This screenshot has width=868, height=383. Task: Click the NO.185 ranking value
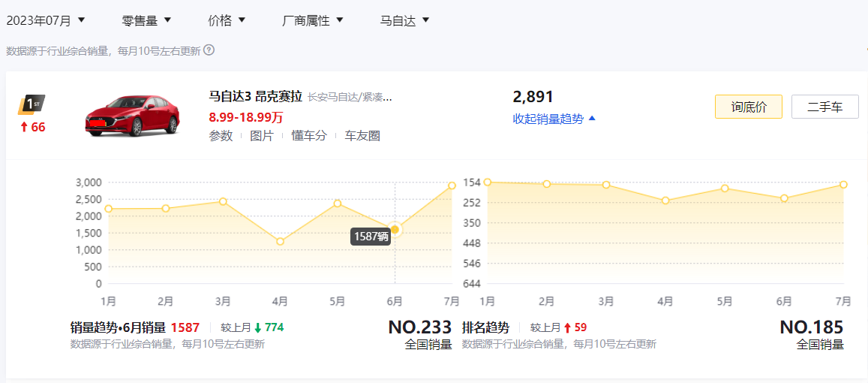[x=812, y=327]
